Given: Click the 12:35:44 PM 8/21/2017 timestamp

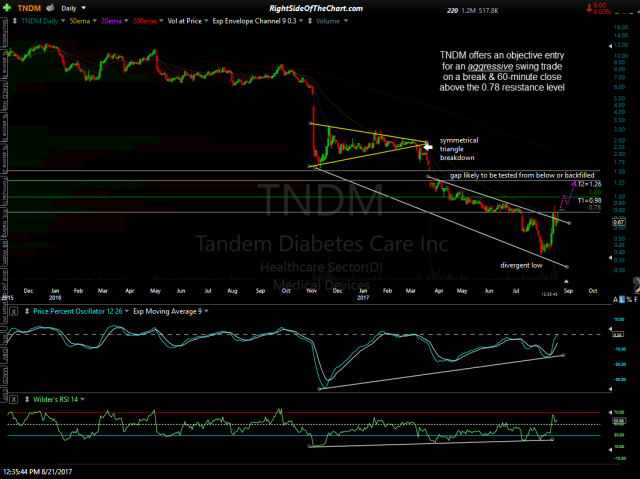Looking at the screenshot, I should point(36,472).
